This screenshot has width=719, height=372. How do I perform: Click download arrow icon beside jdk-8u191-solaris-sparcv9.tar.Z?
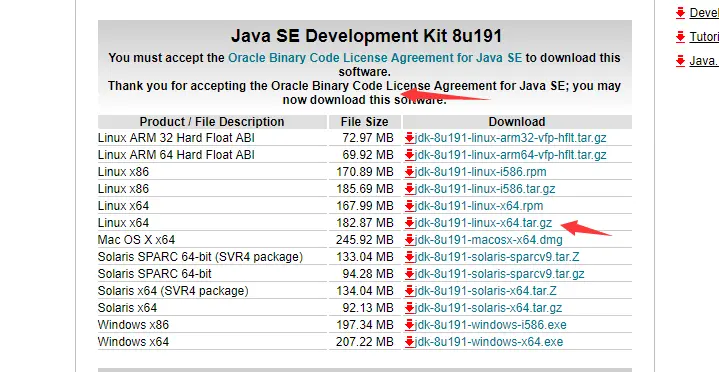(409, 256)
